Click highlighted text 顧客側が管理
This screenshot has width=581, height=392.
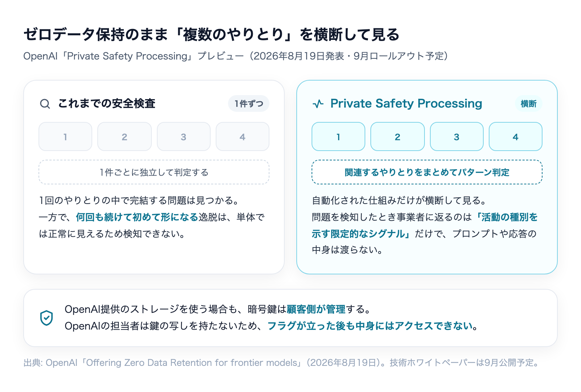point(316,309)
